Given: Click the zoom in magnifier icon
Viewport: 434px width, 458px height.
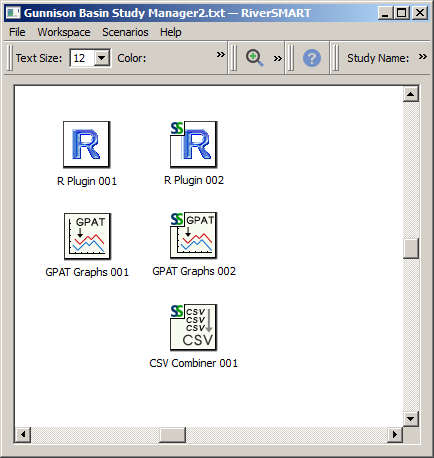Looking at the screenshot, I should pos(255,58).
